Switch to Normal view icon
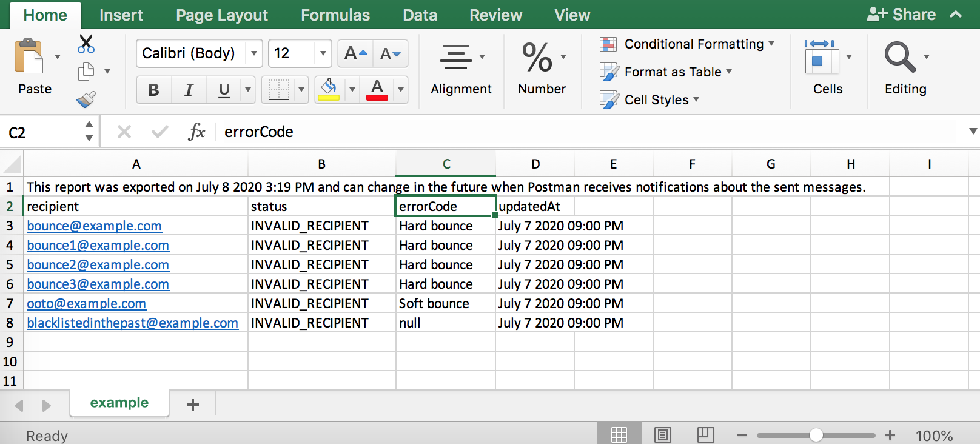Viewport: 980px width, 444px height. tap(619, 434)
